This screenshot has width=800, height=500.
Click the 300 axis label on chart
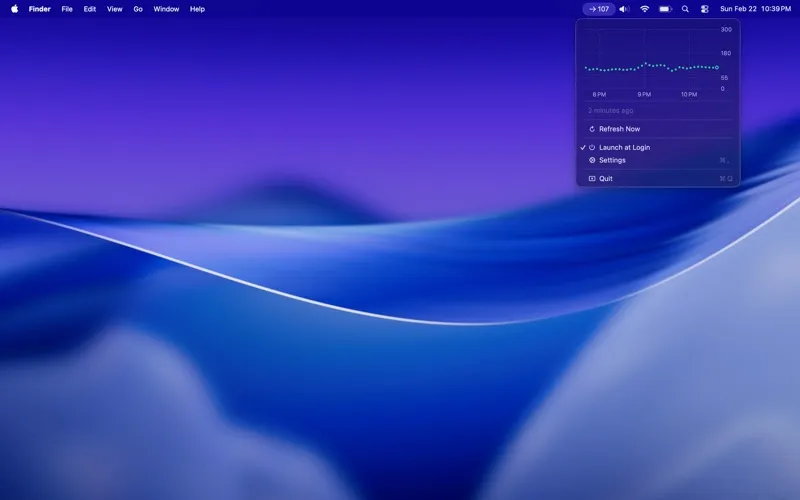[726, 30]
